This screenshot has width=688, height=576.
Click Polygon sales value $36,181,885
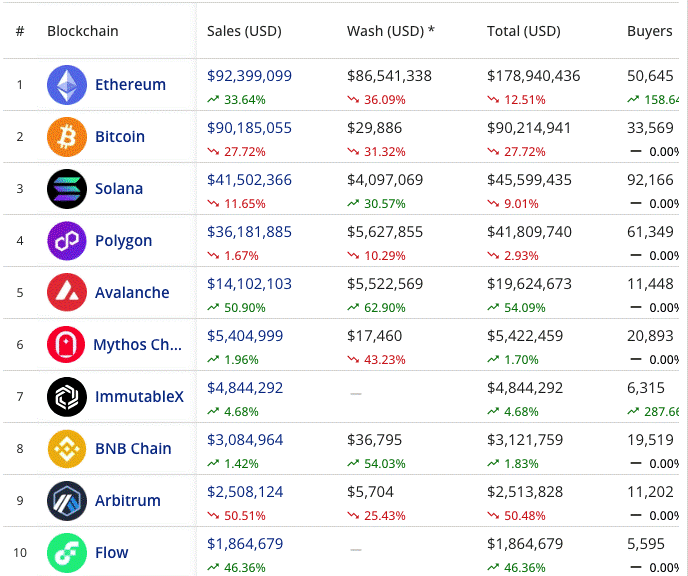[249, 232]
